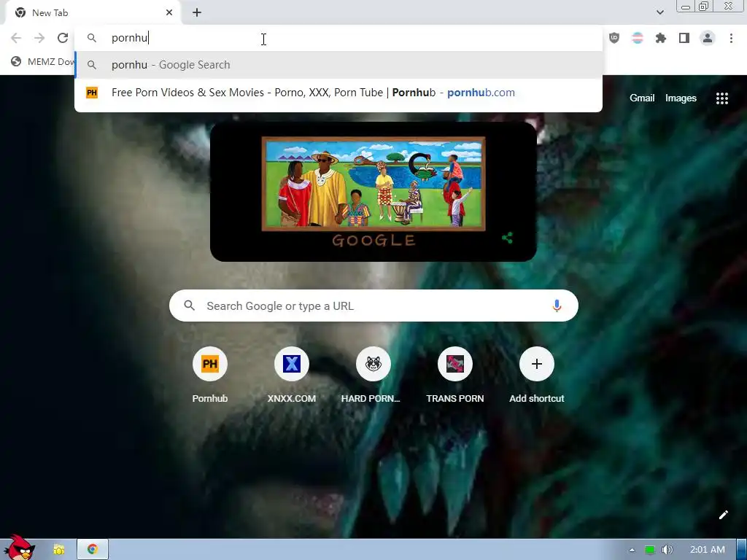Click the green tray status icon
This screenshot has width=747, height=560.
pos(649,550)
